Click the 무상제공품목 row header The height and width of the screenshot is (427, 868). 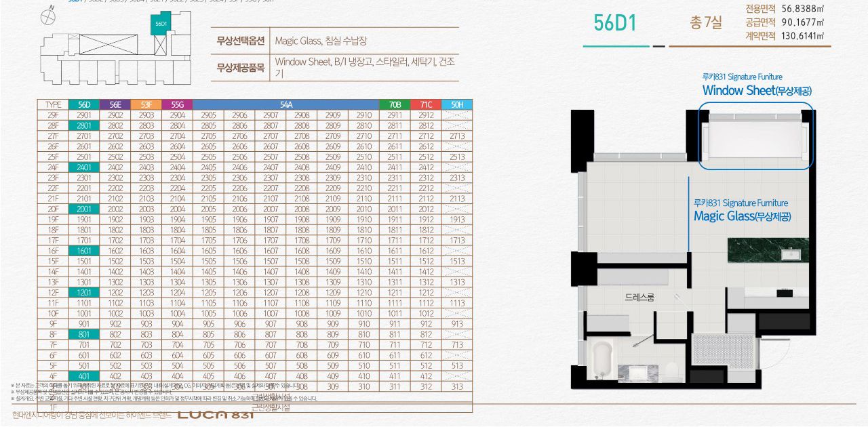pos(239,68)
